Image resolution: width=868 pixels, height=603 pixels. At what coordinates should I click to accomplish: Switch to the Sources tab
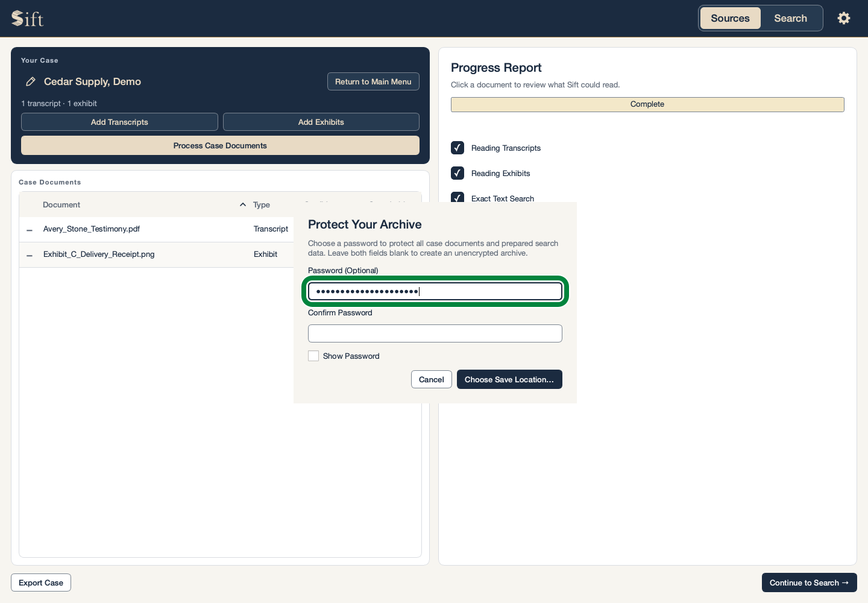coord(730,18)
